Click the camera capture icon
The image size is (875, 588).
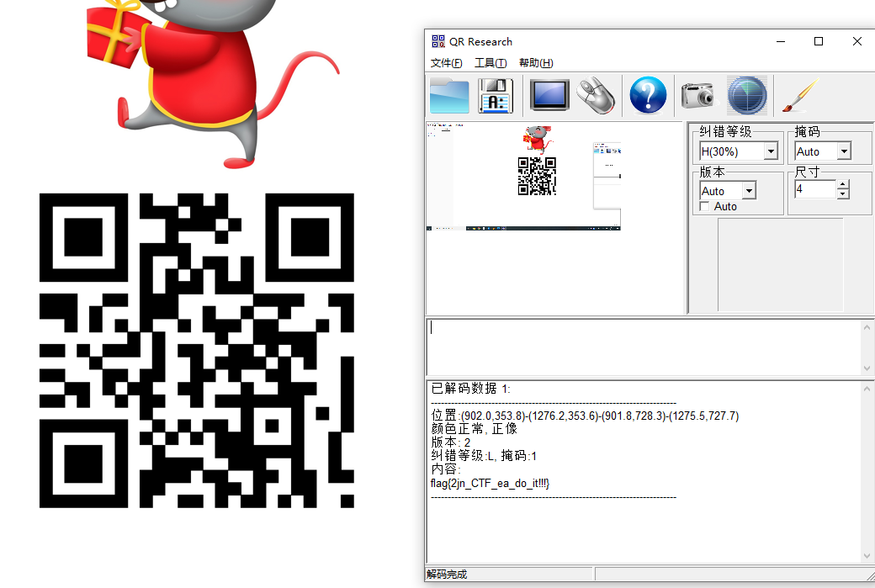coord(697,95)
